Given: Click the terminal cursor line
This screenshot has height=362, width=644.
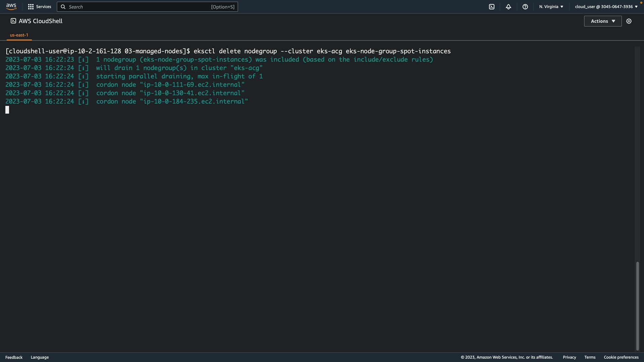Looking at the screenshot, I should (x=7, y=110).
